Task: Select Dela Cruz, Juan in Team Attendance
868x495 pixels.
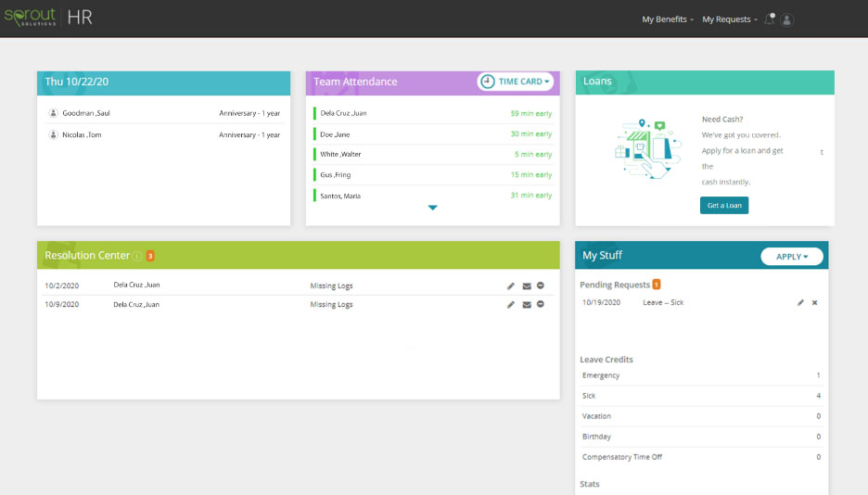Action: pyautogui.click(x=343, y=113)
